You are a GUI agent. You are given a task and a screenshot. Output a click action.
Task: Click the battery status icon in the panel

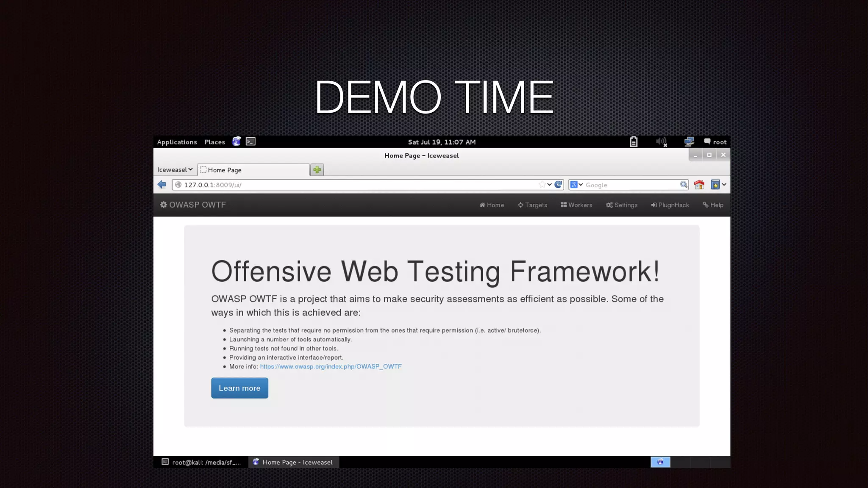click(633, 142)
